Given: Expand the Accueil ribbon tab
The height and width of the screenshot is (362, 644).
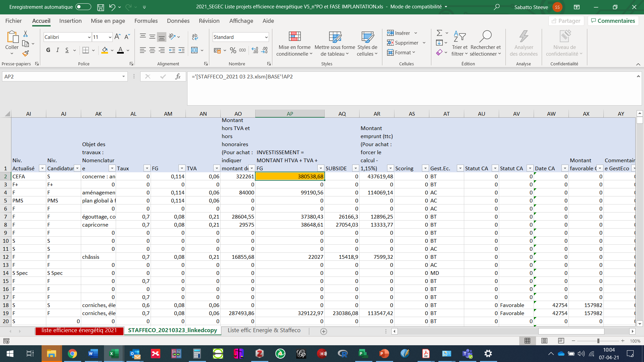Looking at the screenshot, I should (x=42, y=21).
